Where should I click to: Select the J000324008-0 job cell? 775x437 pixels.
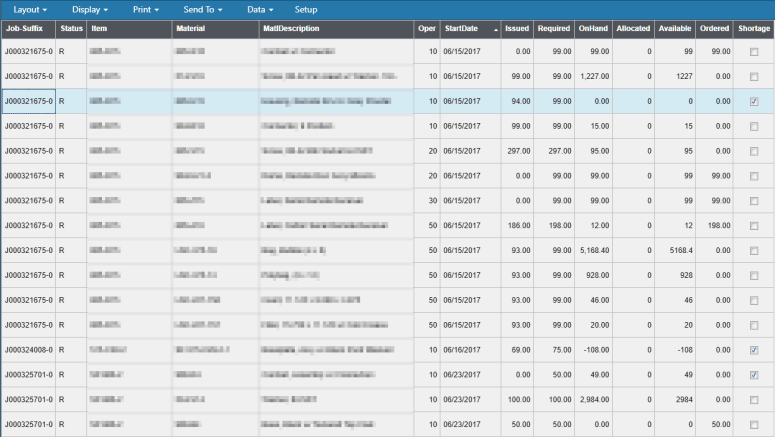[29, 350]
